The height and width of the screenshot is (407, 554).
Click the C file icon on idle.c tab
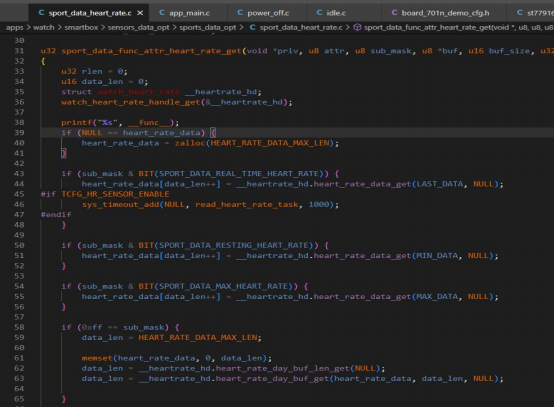pos(319,13)
